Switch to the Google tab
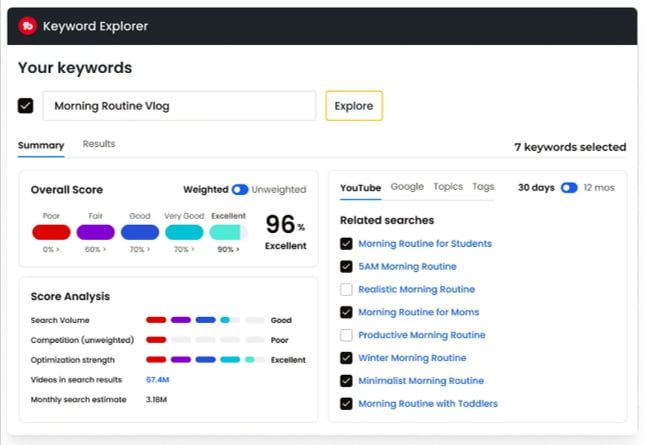Image resolution: width=645 pixels, height=445 pixels. 407,187
